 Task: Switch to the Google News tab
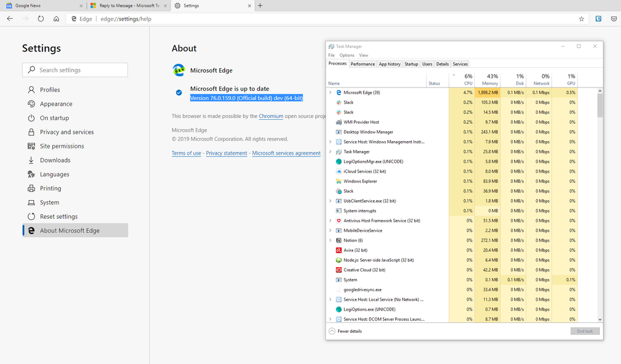point(43,6)
